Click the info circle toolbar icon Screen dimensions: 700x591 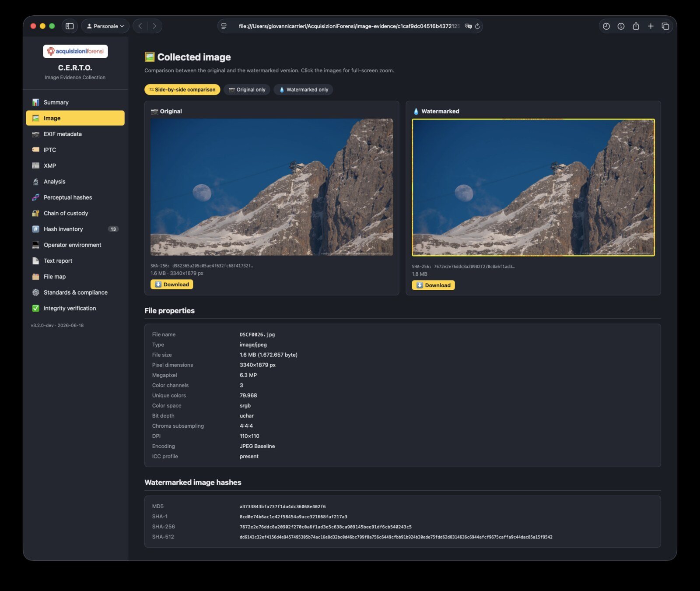pyautogui.click(x=621, y=26)
